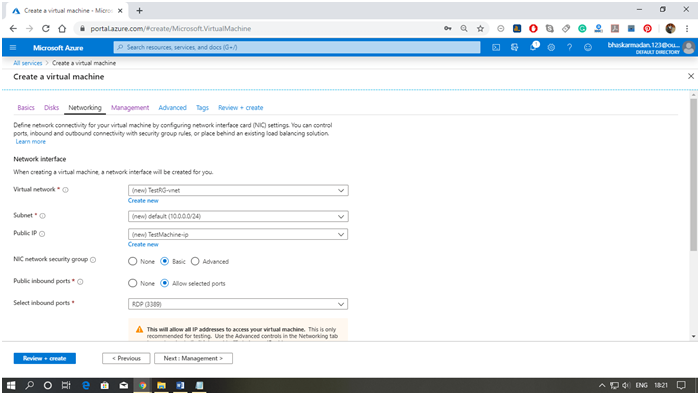Switch to the Basics tab
The image size is (700, 395).
tap(26, 108)
